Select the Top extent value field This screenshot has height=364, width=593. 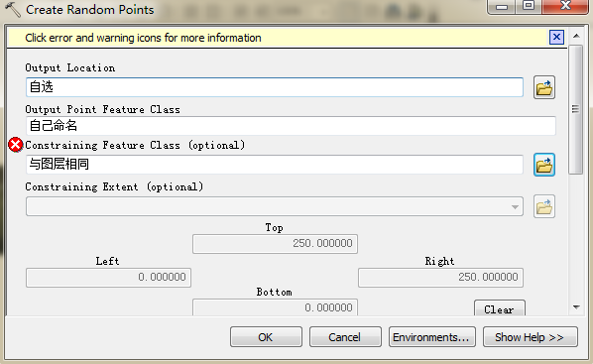point(275,244)
